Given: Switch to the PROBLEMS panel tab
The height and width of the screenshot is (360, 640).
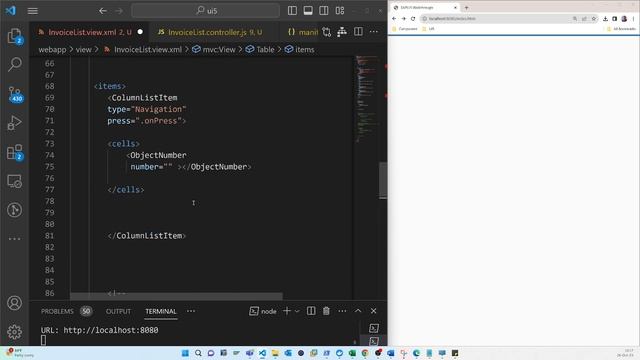Looking at the screenshot, I should coord(57,311).
